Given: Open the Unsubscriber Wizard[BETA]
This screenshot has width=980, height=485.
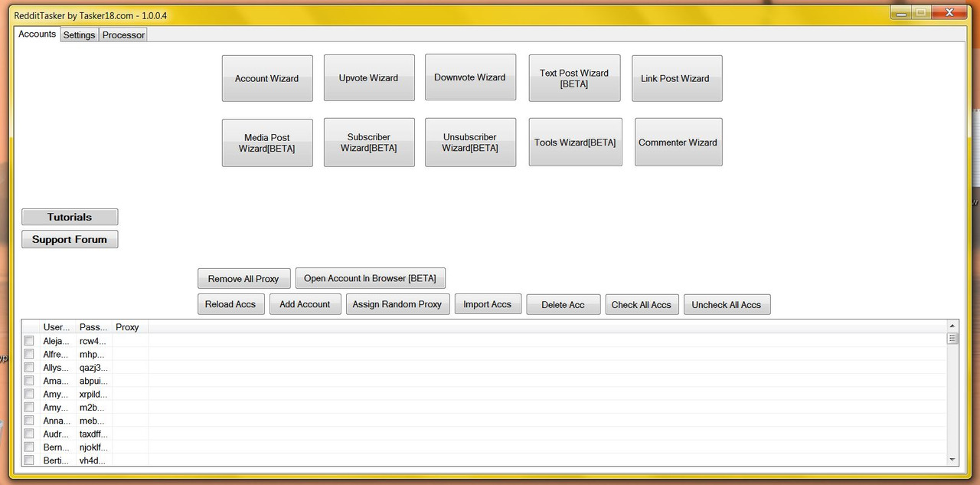Looking at the screenshot, I should (470, 143).
